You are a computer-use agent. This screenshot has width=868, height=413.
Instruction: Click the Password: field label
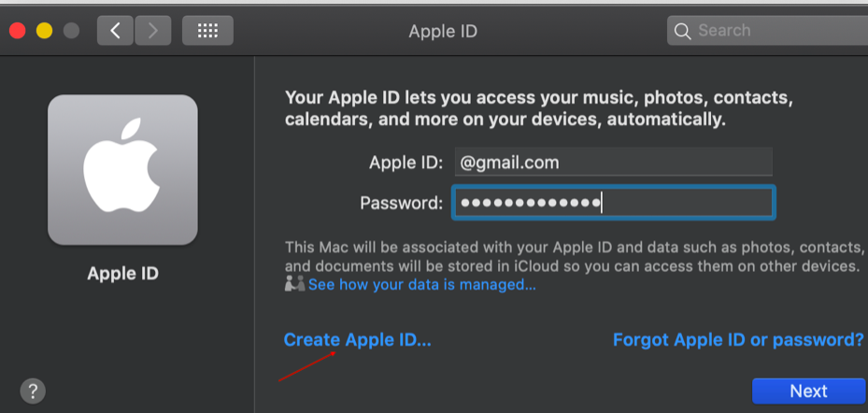(x=401, y=202)
